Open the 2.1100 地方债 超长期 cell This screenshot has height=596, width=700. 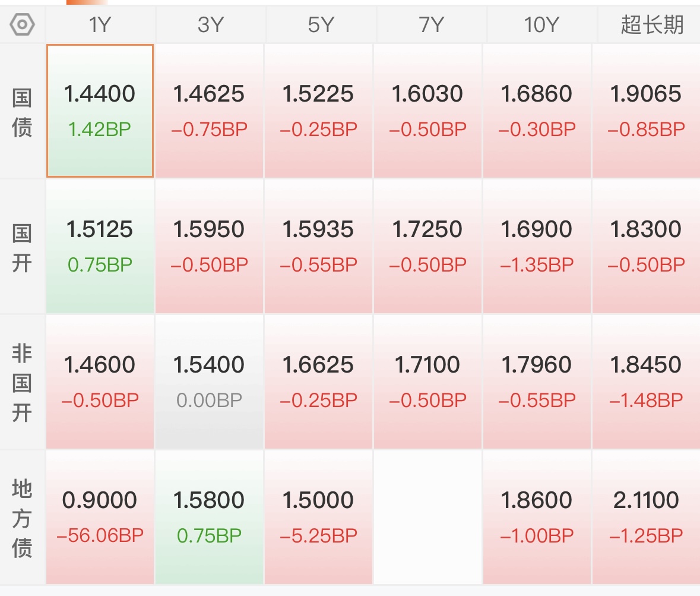click(x=646, y=517)
